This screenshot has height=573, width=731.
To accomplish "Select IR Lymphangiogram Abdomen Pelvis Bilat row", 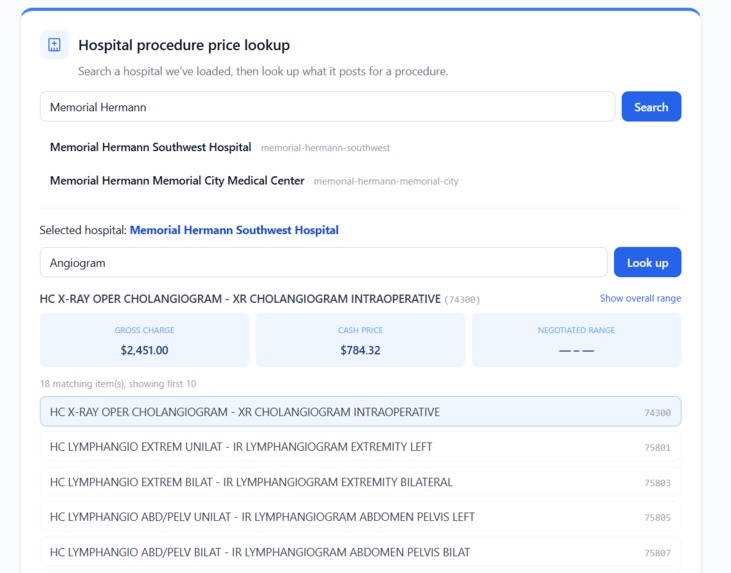I will (x=360, y=552).
